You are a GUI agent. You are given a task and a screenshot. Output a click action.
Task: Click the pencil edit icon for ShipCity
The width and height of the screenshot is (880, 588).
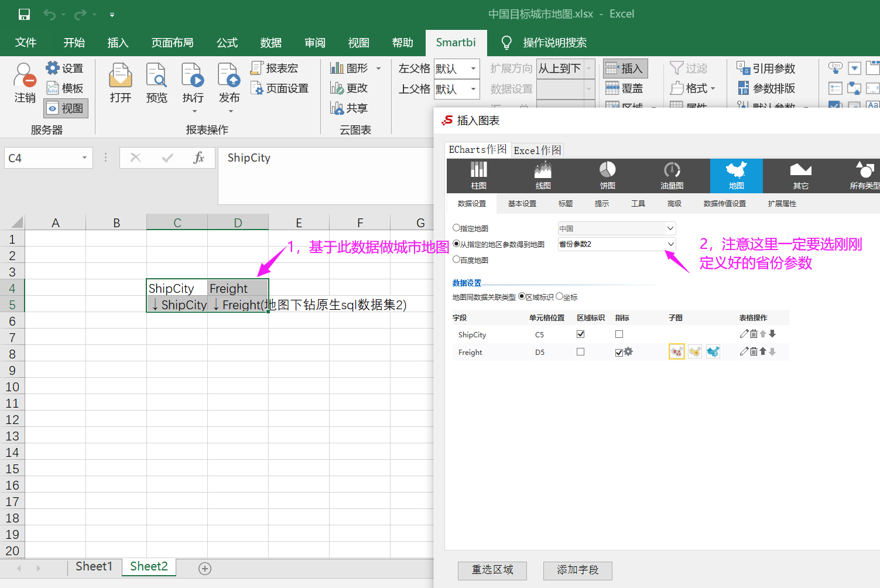click(x=744, y=334)
